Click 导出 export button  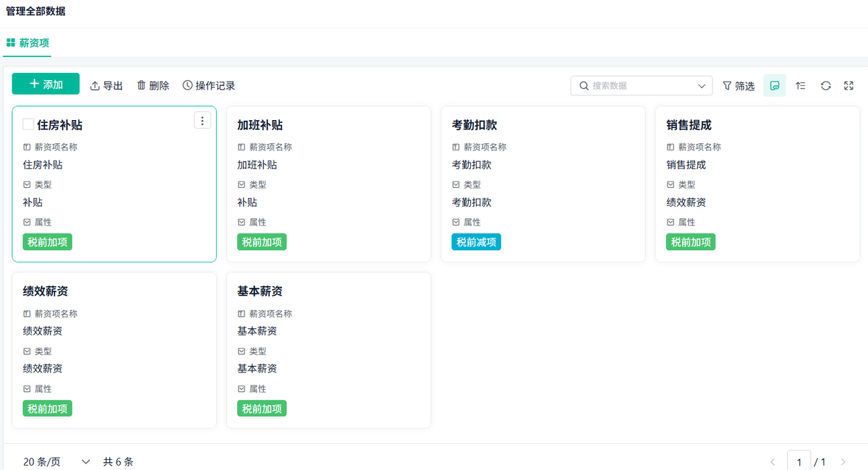click(x=106, y=85)
